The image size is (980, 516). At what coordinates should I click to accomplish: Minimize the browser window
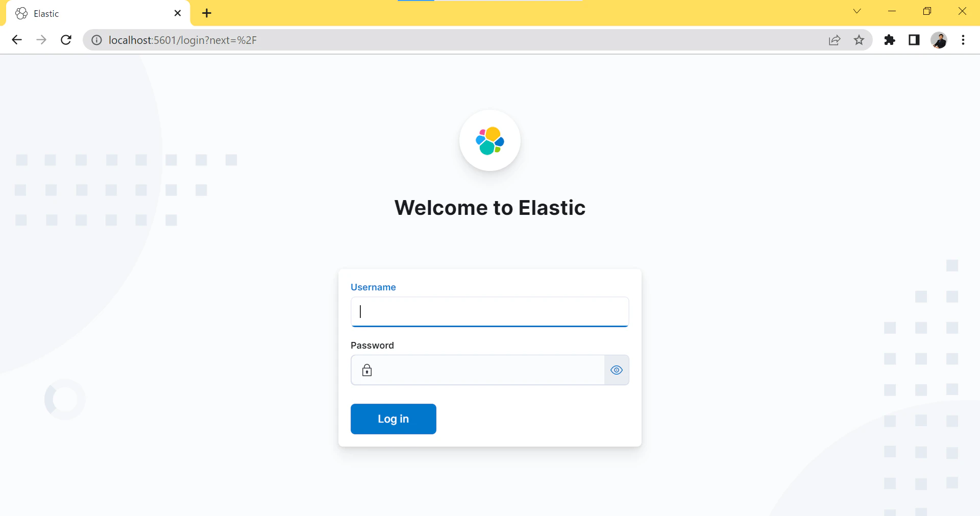(x=892, y=11)
